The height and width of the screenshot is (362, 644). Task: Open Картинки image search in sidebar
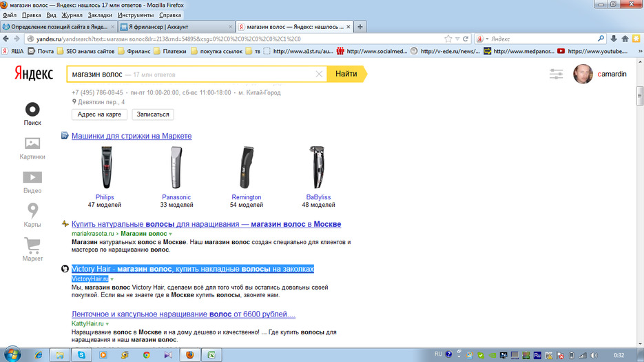pyautogui.click(x=32, y=143)
